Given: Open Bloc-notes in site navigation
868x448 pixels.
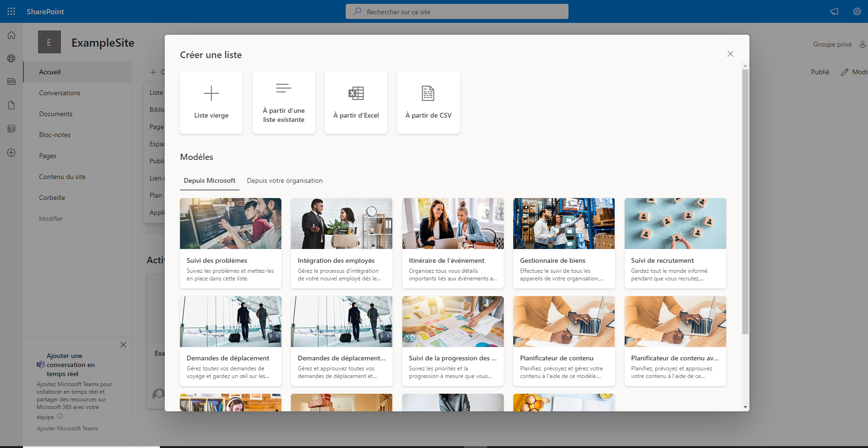Looking at the screenshot, I should 77,135.
